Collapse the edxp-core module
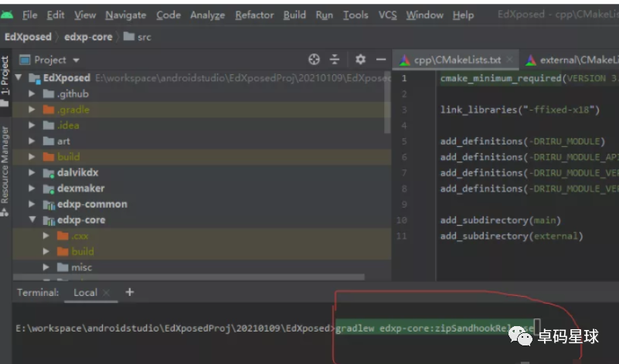The height and width of the screenshot is (364, 619). tap(32, 219)
